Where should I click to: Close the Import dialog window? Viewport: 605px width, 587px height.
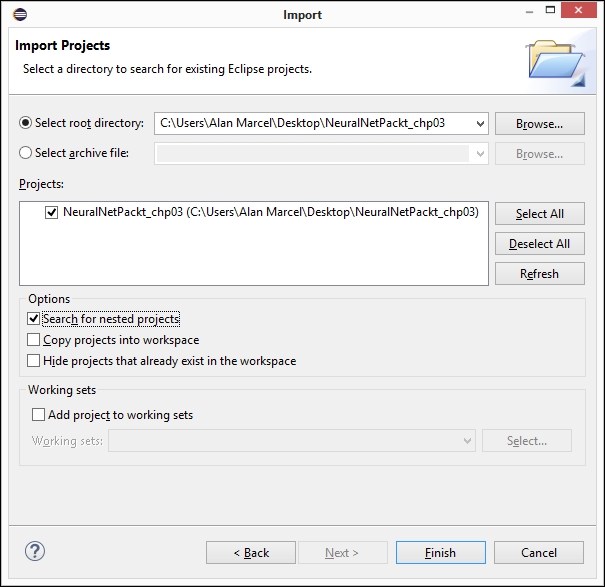point(582,15)
